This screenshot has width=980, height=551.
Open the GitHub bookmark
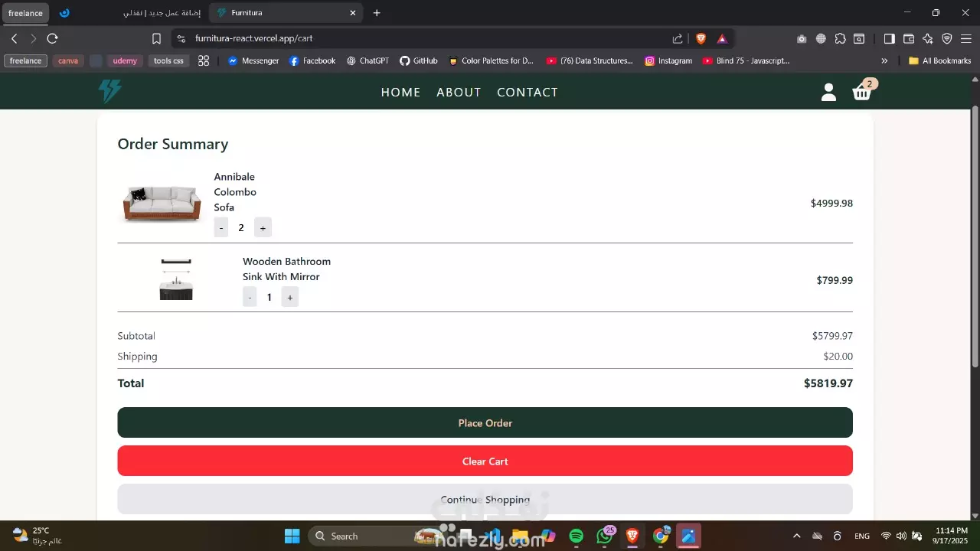(419, 60)
